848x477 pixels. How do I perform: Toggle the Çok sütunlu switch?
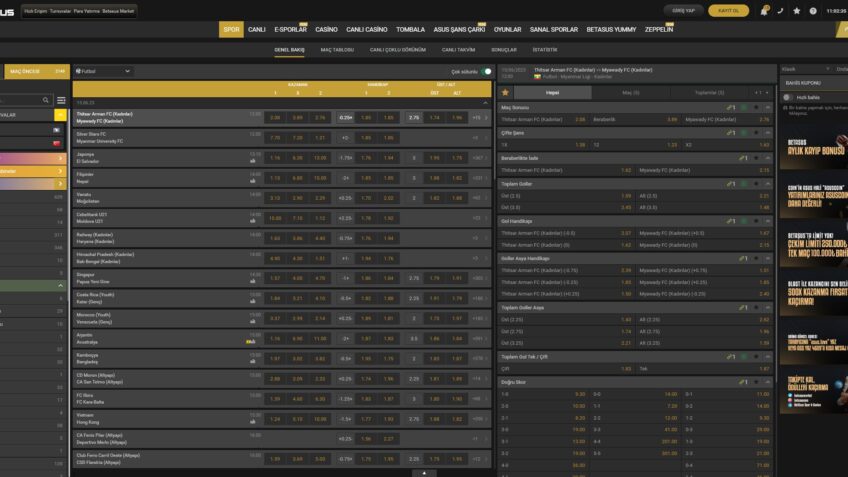486,71
